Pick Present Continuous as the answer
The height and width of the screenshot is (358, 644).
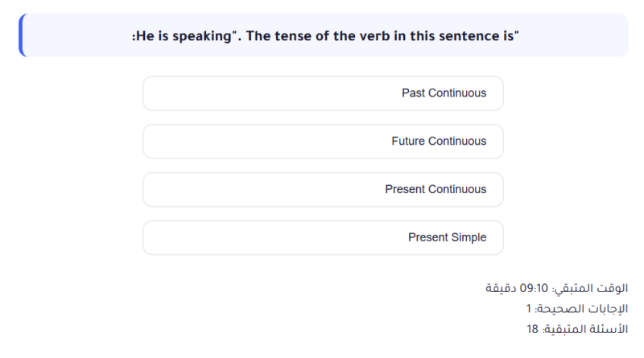coord(323,190)
